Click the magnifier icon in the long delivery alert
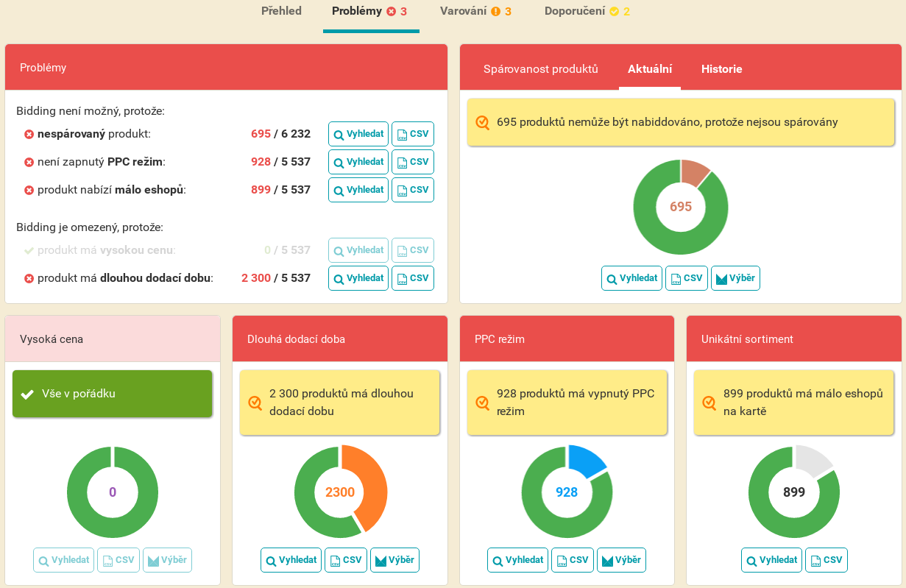The height and width of the screenshot is (588, 906). click(255, 403)
